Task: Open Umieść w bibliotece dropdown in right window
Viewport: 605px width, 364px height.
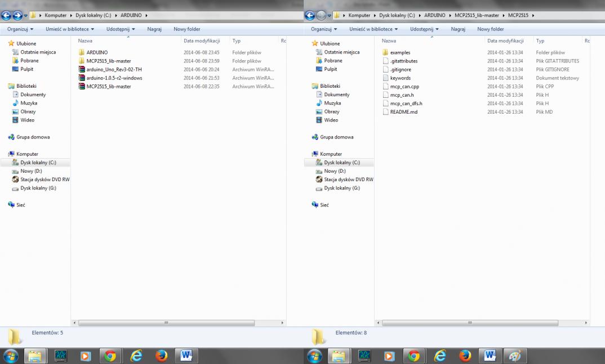Action: [x=373, y=29]
